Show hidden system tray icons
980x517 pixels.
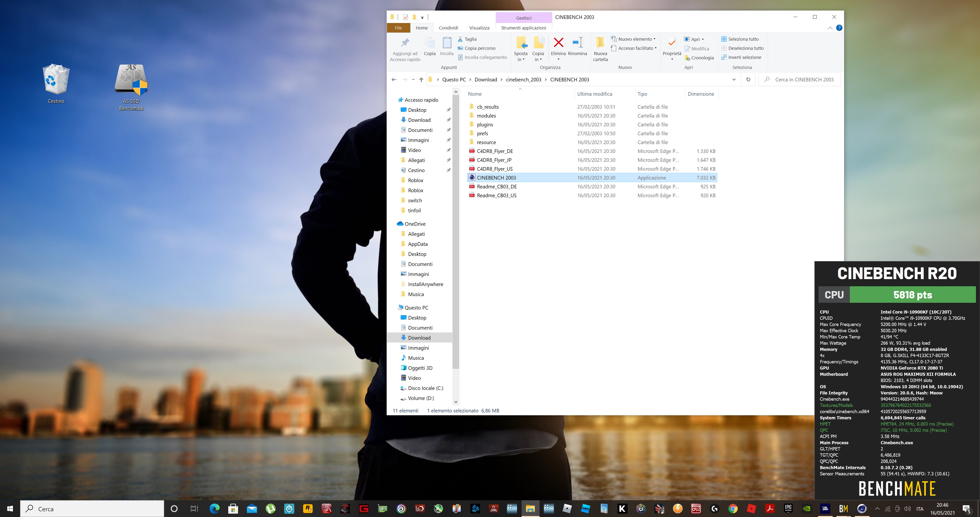tap(877, 509)
